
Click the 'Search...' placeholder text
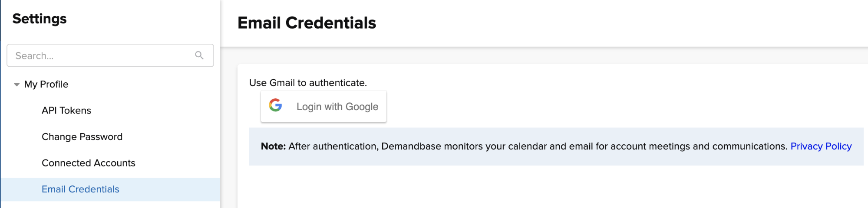[x=34, y=56]
